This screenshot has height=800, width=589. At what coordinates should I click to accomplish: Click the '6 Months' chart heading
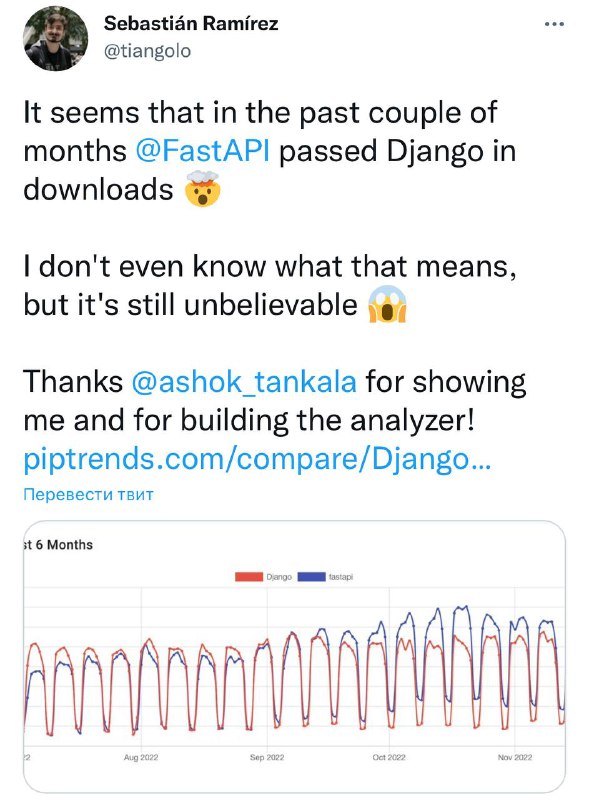pos(64,545)
